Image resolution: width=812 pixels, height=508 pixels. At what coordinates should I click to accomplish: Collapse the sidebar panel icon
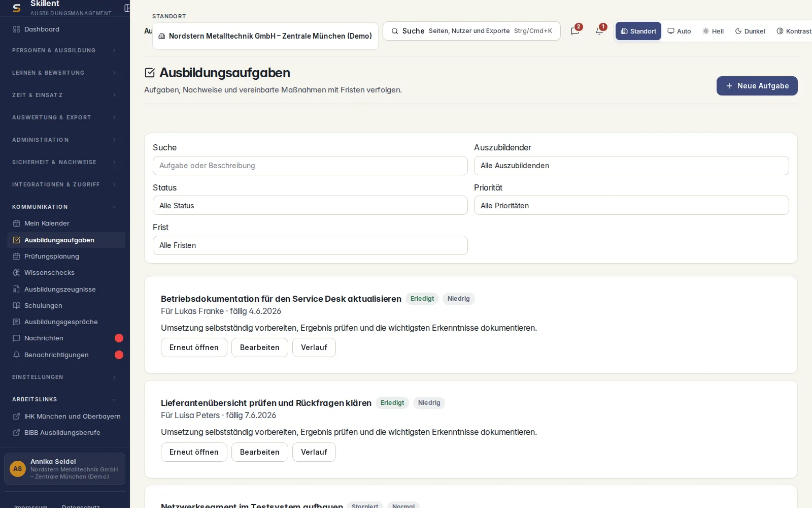pyautogui.click(x=127, y=8)
